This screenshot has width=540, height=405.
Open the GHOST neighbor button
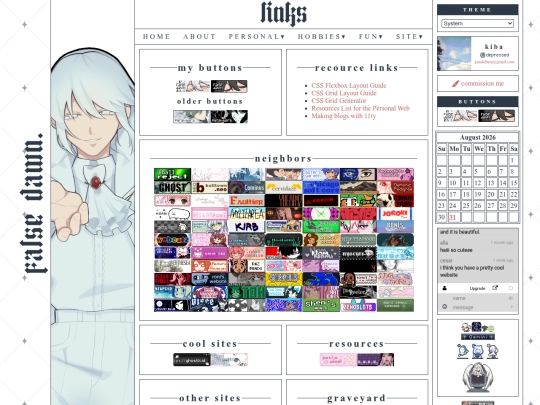[173, 188]
